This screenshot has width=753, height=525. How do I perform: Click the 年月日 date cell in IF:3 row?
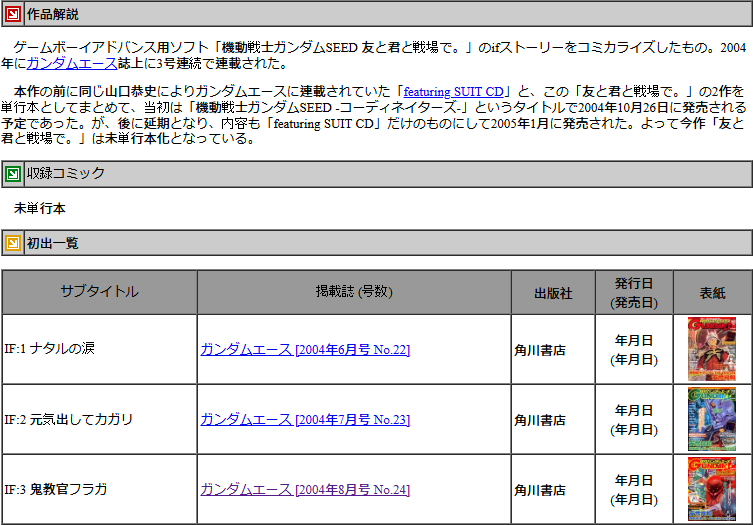click(x=634, y=489)
